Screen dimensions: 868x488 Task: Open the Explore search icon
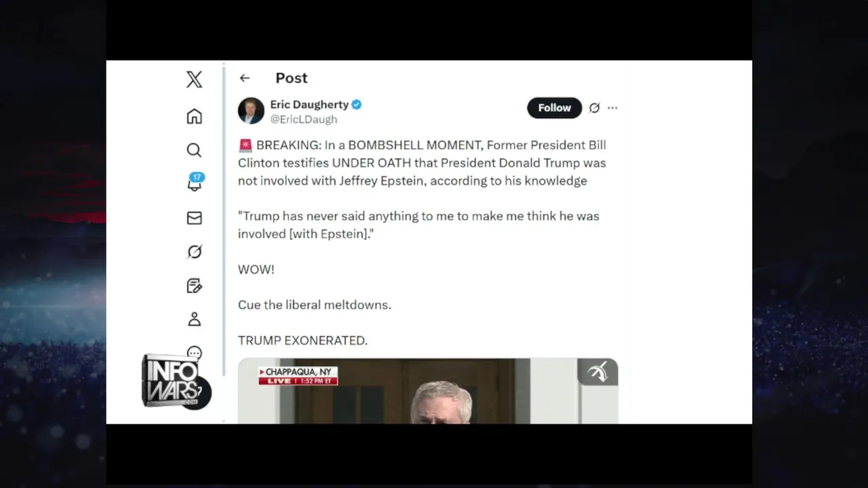[x=194, y=150]
